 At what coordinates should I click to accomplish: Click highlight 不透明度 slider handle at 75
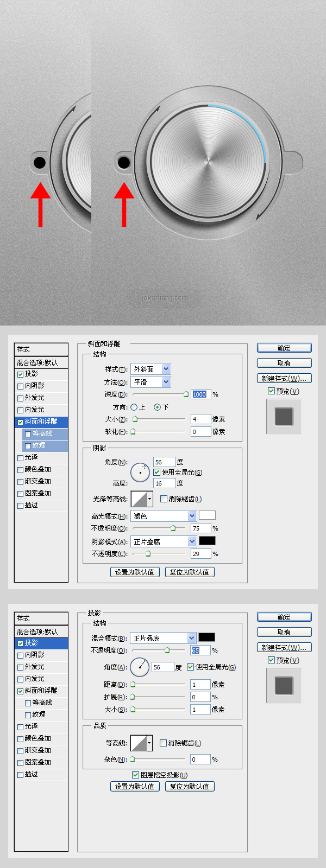[173, 528]
